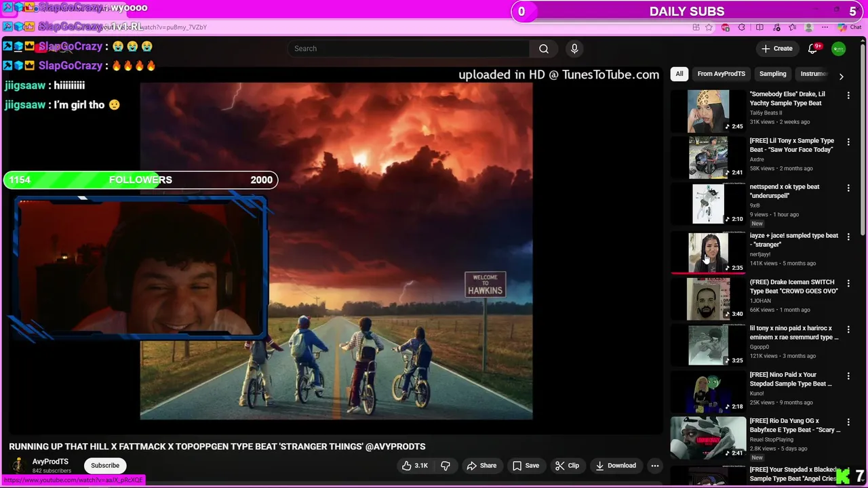Save the video to a playlist
Image resolution: width=868 pixels, height=488 pixels.
coord(526,466)
